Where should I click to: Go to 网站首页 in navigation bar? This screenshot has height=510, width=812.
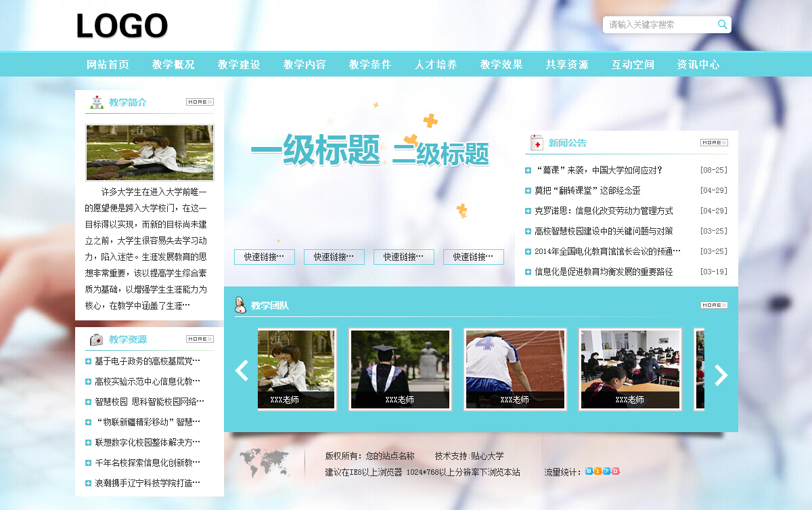(108, 65)
